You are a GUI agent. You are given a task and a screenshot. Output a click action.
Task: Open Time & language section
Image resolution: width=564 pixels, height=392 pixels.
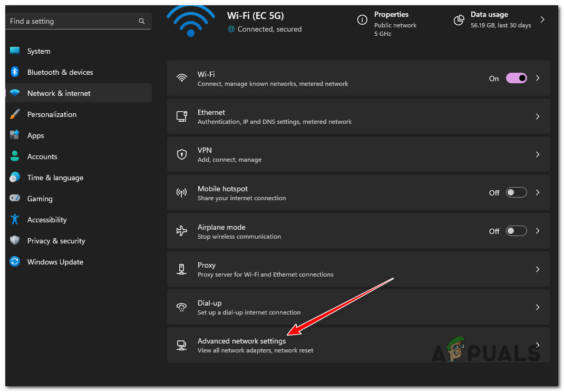pyautogui.click(x=79, y=178)
